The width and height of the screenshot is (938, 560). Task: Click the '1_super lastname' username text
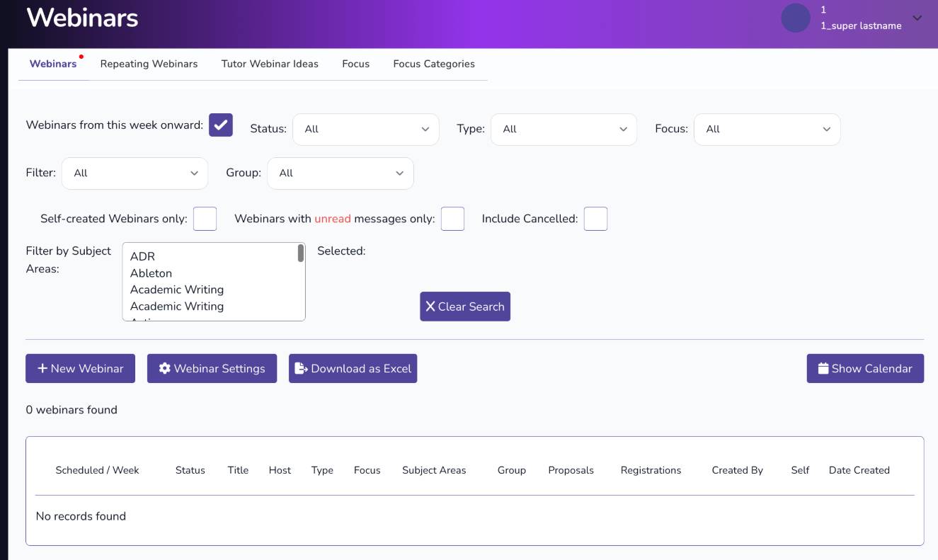point(861,26)
